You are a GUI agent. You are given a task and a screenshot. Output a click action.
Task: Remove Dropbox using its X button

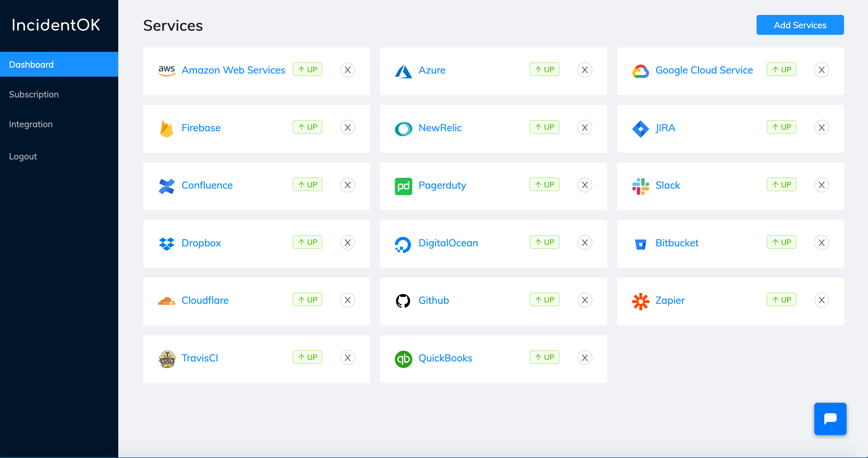[347, 242]
